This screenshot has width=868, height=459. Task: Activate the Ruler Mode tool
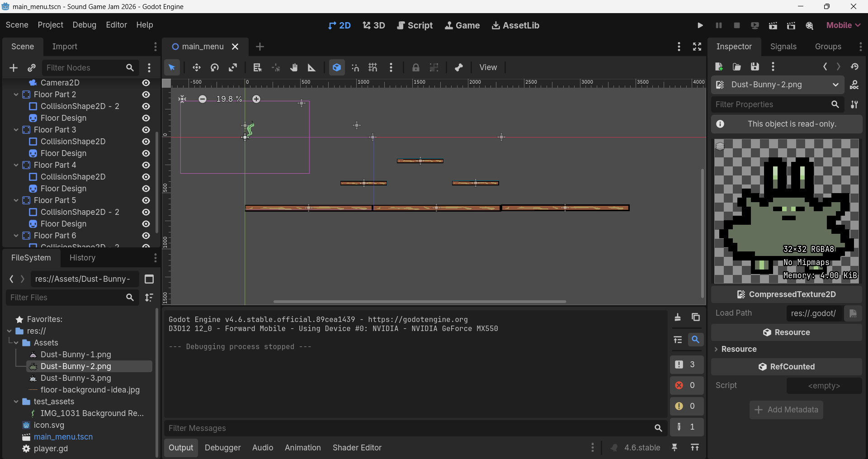312,67
